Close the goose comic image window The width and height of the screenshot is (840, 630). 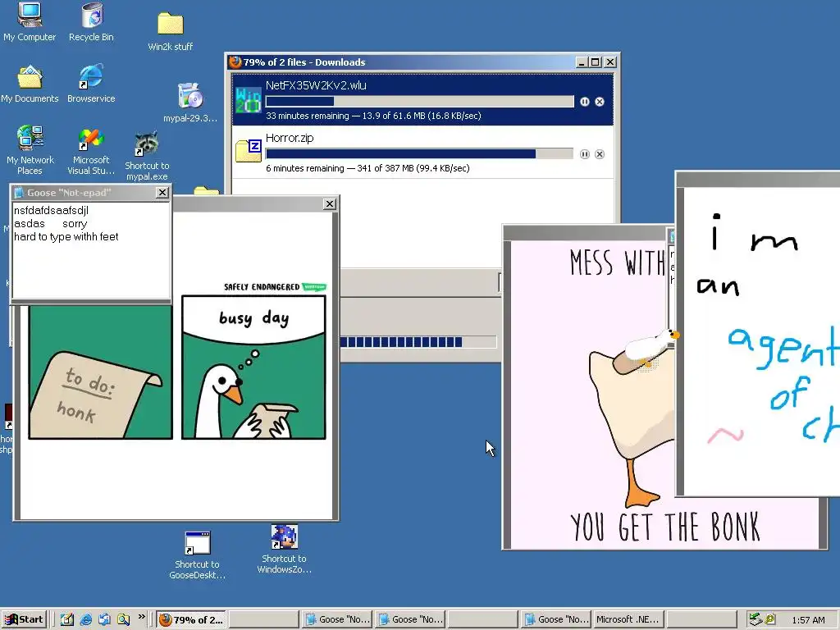click(x=330, y=204)
